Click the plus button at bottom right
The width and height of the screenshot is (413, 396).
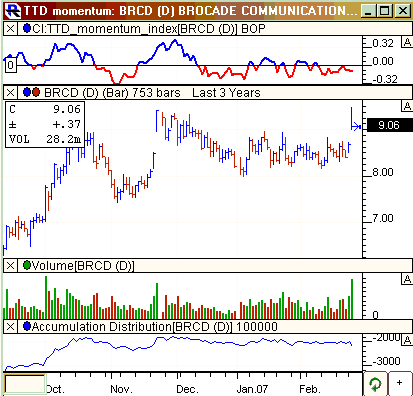pos(400,384)
